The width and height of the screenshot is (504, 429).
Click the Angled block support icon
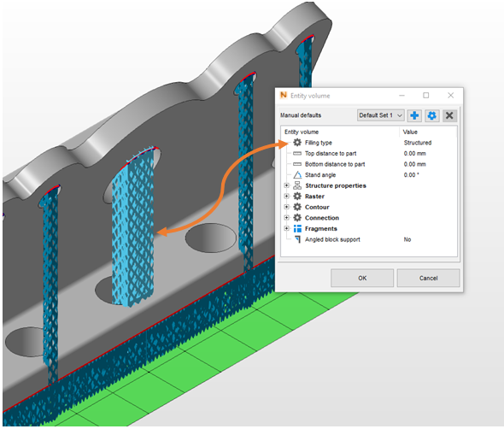click(x=297, y=239)
